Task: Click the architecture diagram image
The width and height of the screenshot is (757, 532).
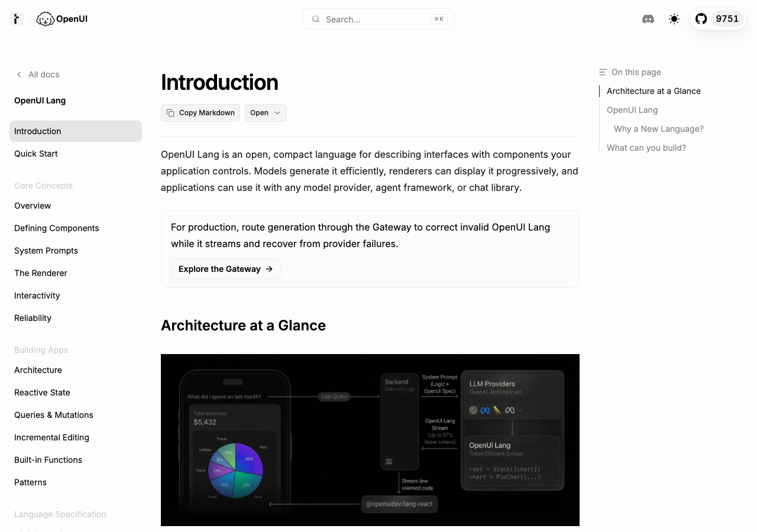Action: point(370,440)
